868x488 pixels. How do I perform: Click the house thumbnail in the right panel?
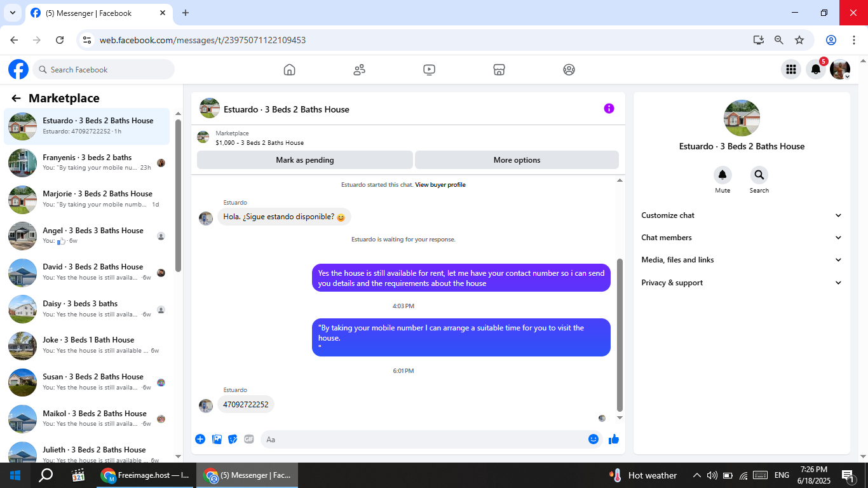click(742, 118)
